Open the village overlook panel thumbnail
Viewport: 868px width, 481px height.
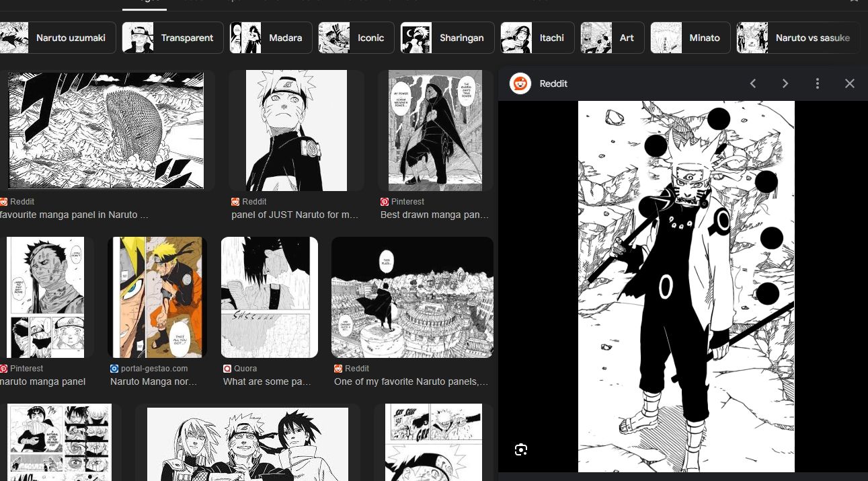click(x=412, y=297)
